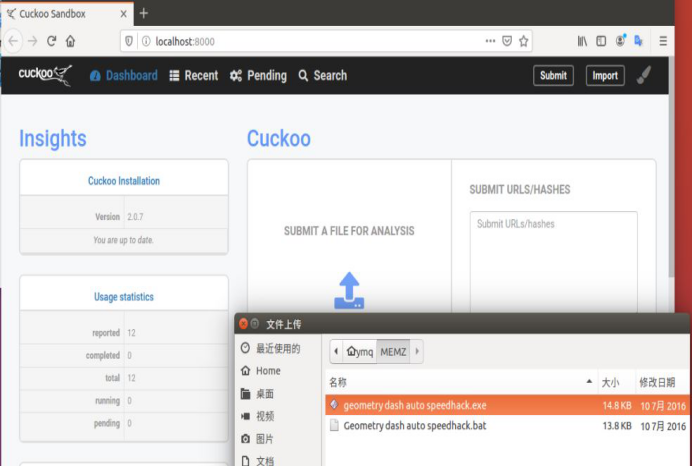
Task: Click the You are up to date text
Action: pos(124,240)
